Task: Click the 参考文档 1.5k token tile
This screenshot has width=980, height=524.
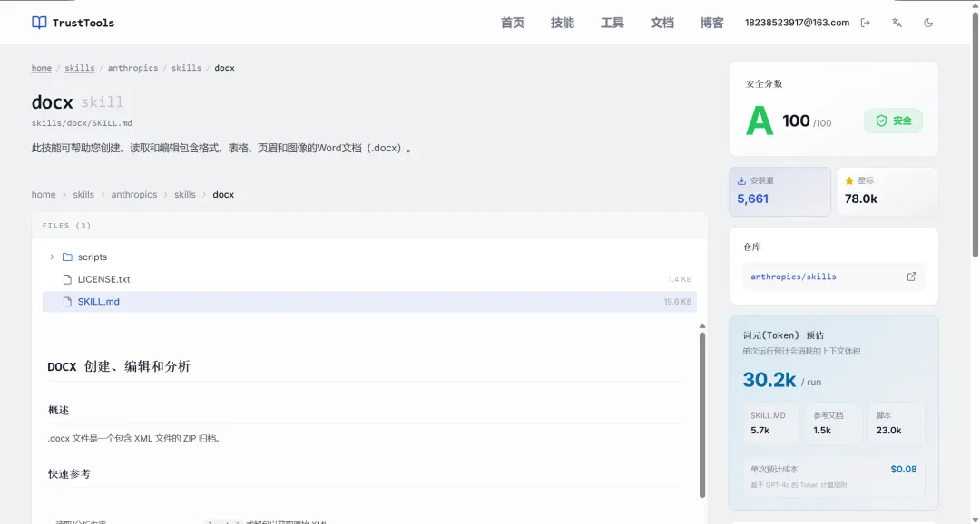Action: pyautogui.click(x=833, y=423)
